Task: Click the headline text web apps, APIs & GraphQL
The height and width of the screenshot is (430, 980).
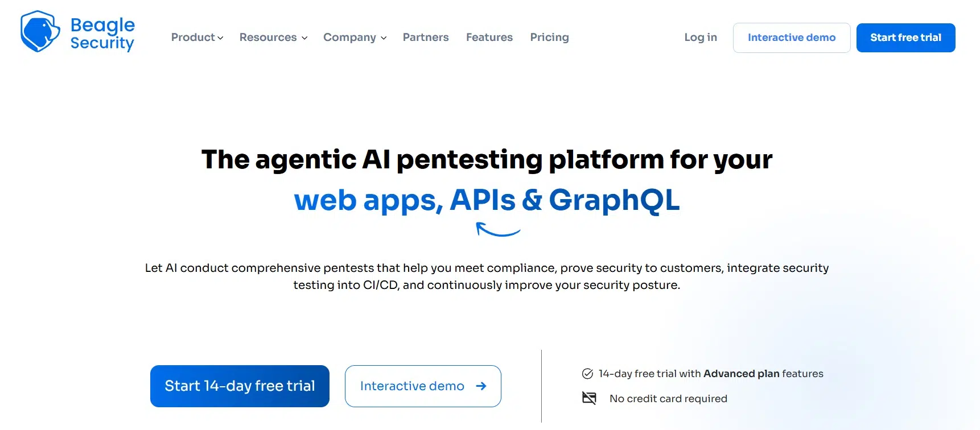Action: point(486,200)
